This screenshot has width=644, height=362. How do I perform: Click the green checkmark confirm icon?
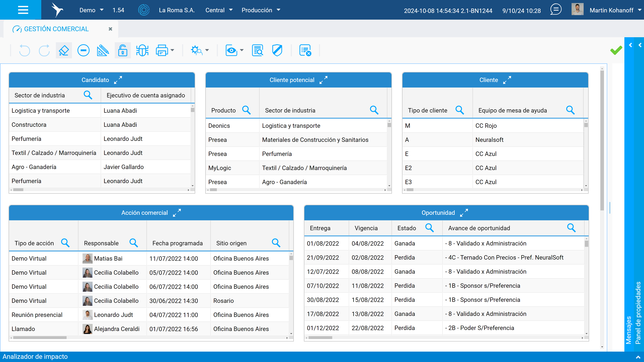tap(616, 50)
